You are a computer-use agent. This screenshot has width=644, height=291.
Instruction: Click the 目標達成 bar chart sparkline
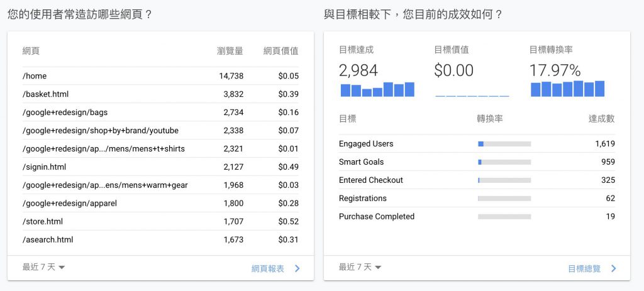pos(377,89)
